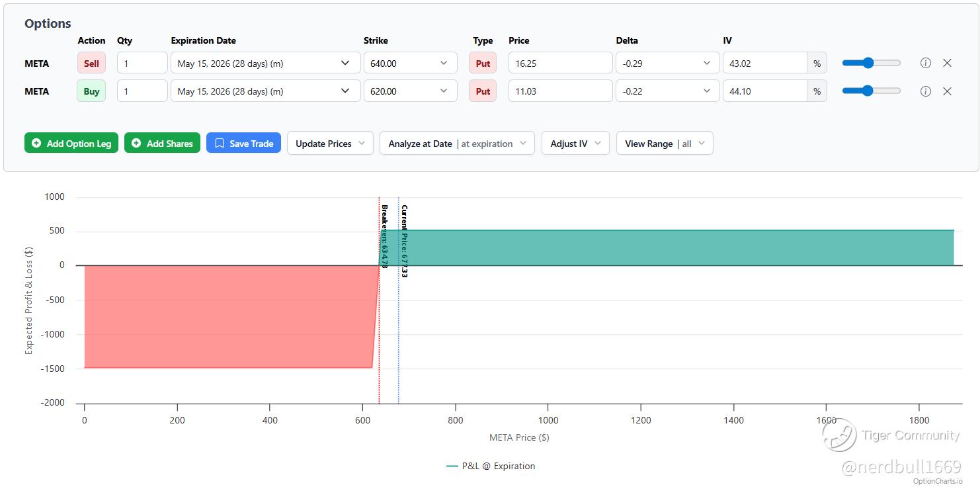The height and width of the screenshot is (489, 980).
Task: Click the Current Price: 677.33 chart label
Action: click(x=404, y=241)
